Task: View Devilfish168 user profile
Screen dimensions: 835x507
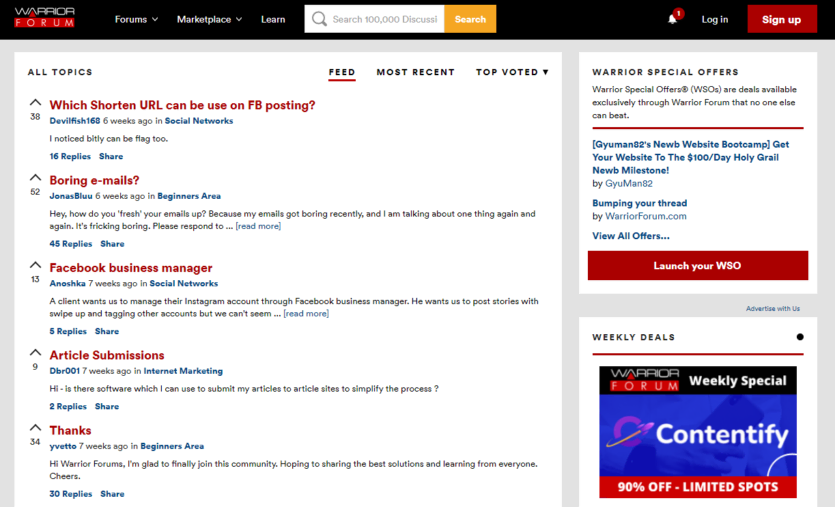Action: tap(75, 121)
